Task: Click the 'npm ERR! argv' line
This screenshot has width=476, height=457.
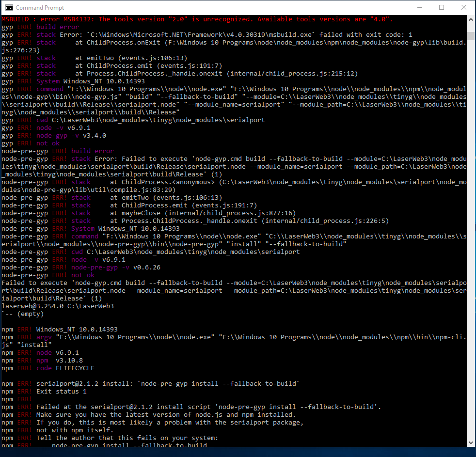Action: click(234, 341)
